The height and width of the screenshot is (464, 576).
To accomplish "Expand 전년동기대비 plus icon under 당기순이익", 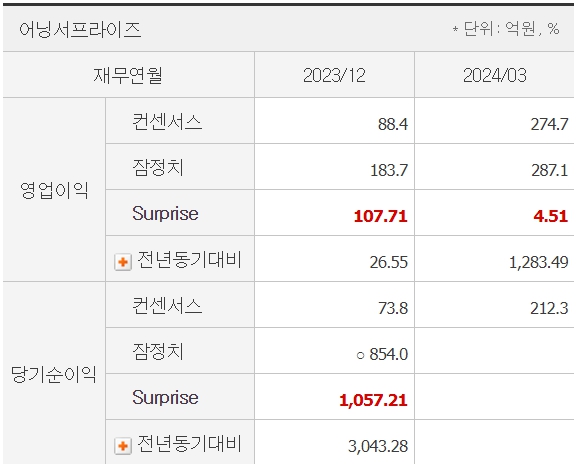I will [x=123, y=446].
